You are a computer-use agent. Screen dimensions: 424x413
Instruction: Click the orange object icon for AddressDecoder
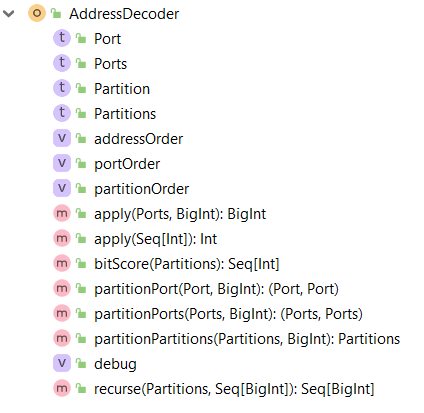[37, 14]
